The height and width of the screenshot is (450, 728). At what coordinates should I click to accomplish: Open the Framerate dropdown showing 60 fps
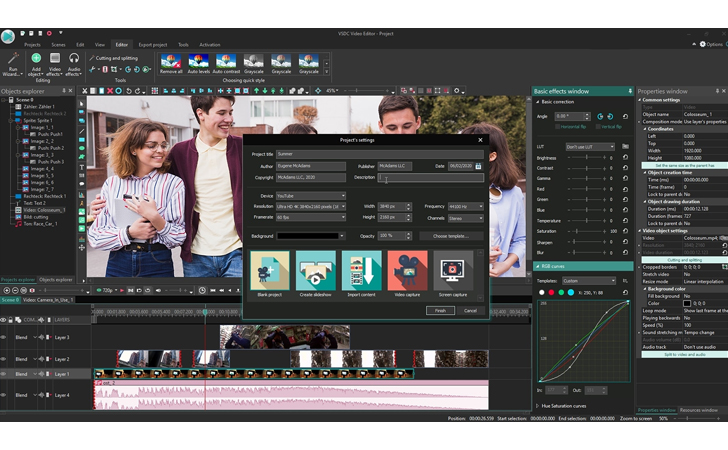[x=311, y=216]
